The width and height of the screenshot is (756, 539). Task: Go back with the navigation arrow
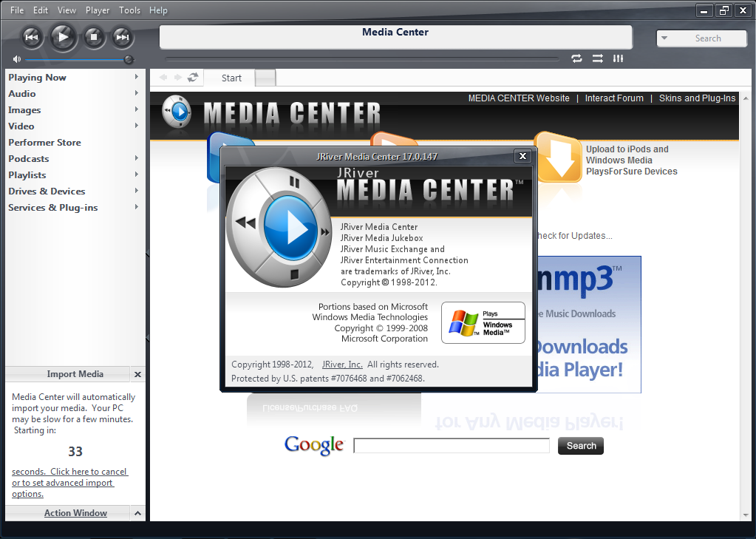(x=163, y=77)
